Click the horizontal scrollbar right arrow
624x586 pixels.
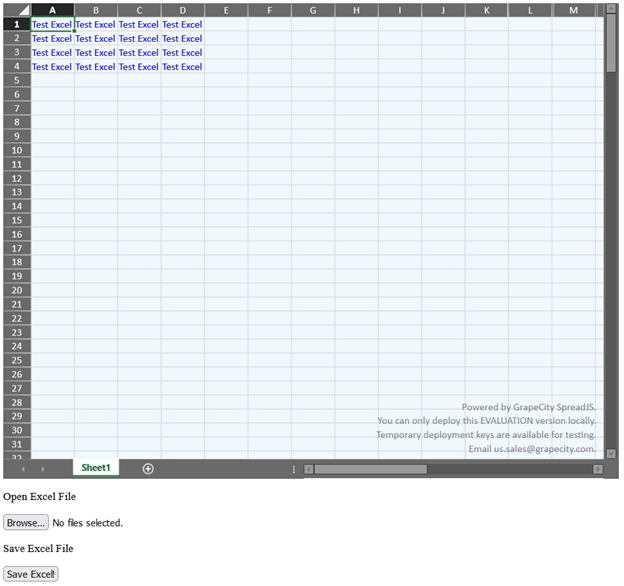click(x=598, y=469)
